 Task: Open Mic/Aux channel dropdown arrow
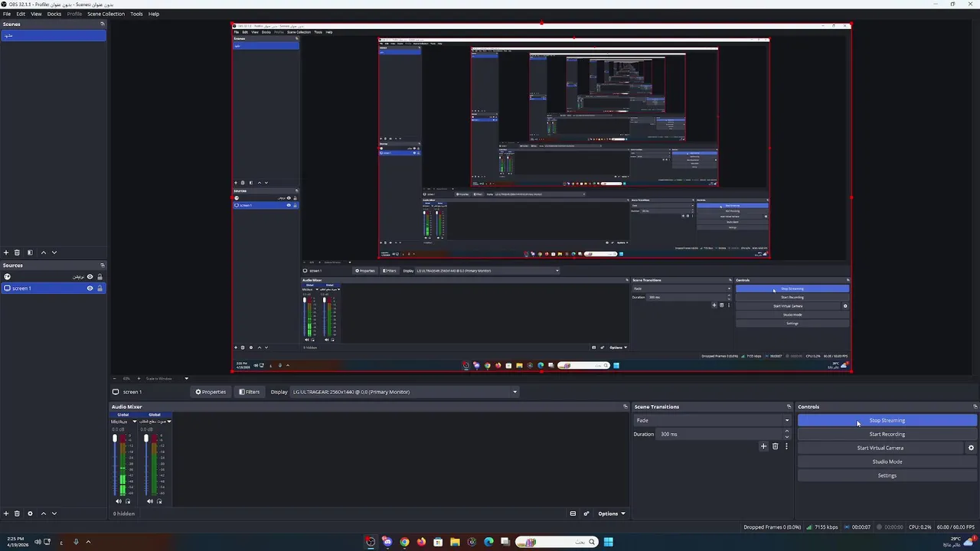(x=135, y=422)
